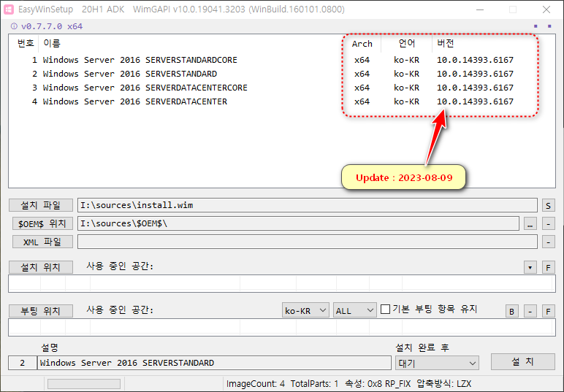The image size is (564, 392).
Task: Open the install location dropdown arrow button
Action: (530, 267)
